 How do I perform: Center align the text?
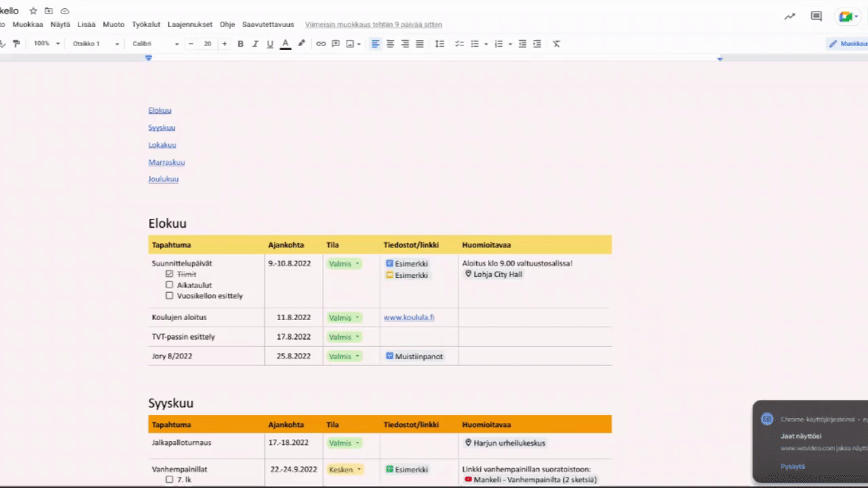(x=390, y=44)
